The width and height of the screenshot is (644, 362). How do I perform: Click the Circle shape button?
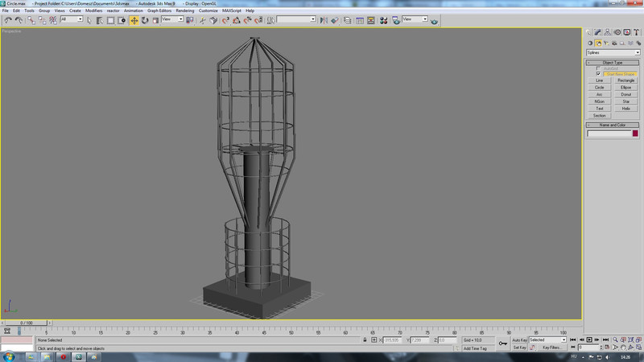point(599,87)
